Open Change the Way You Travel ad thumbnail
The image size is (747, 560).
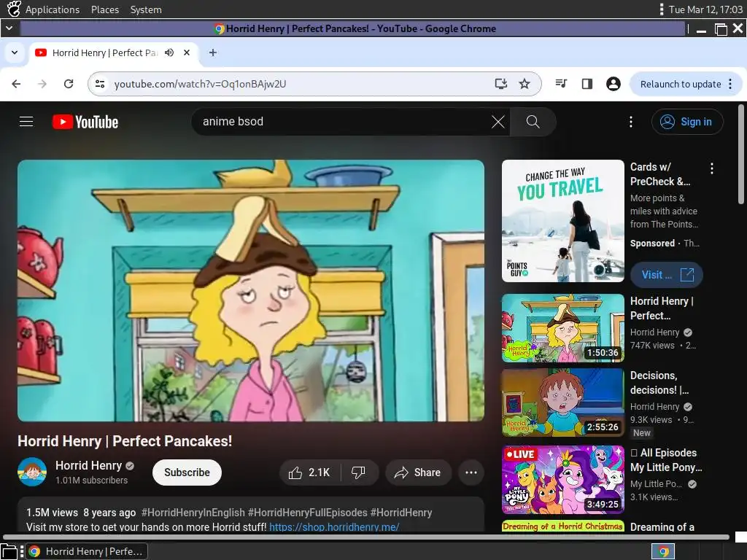[x=562, y=221]
